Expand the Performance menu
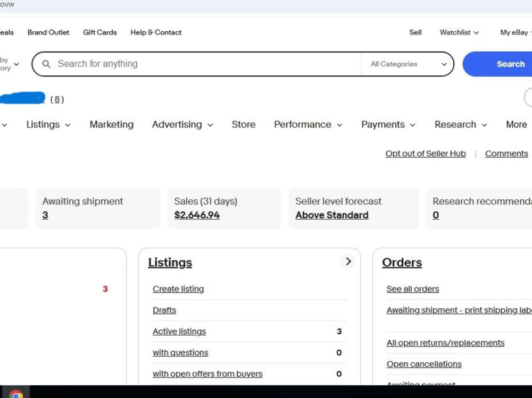 pos(308,124)
